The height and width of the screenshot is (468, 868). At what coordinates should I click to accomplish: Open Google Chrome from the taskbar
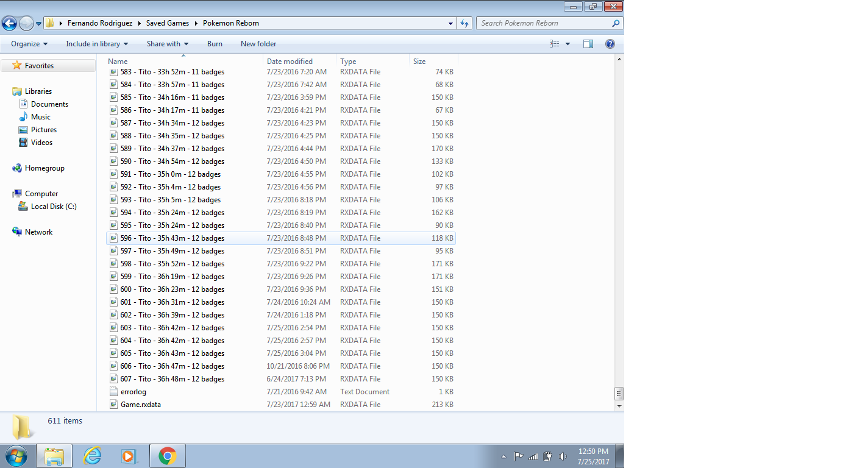(x=167, y=455)
